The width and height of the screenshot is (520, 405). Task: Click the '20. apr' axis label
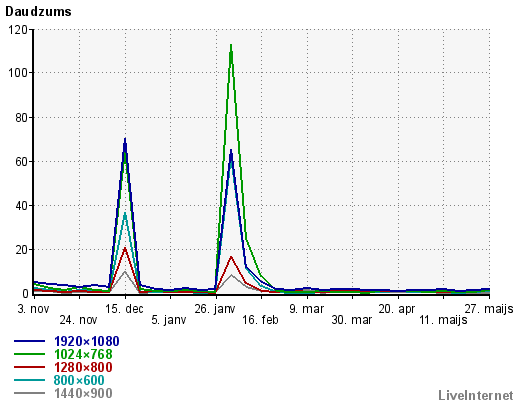click(x=397, y=309)
